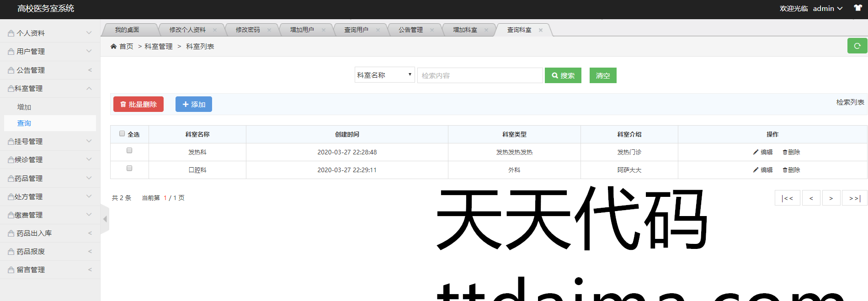The height and width of the screenshot is (301, 868).
Task: Close the 增加科室 tab
Action: click(486, 30)
